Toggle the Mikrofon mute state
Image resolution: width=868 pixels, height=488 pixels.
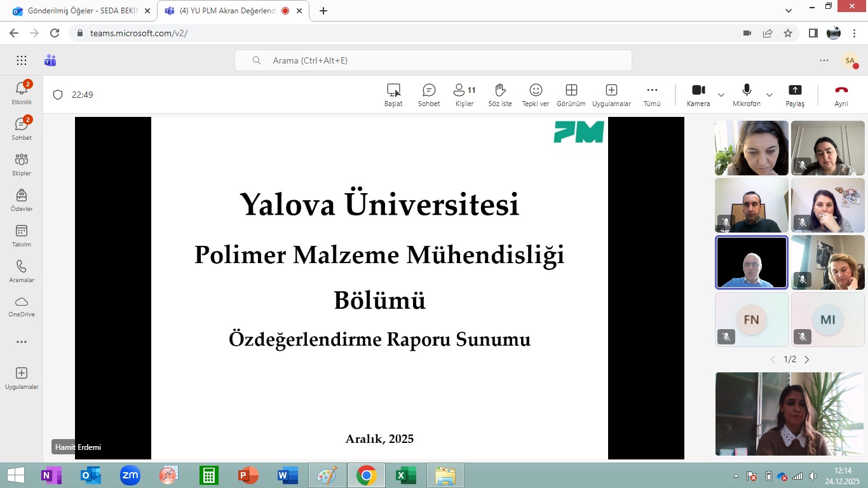[747, 95]
